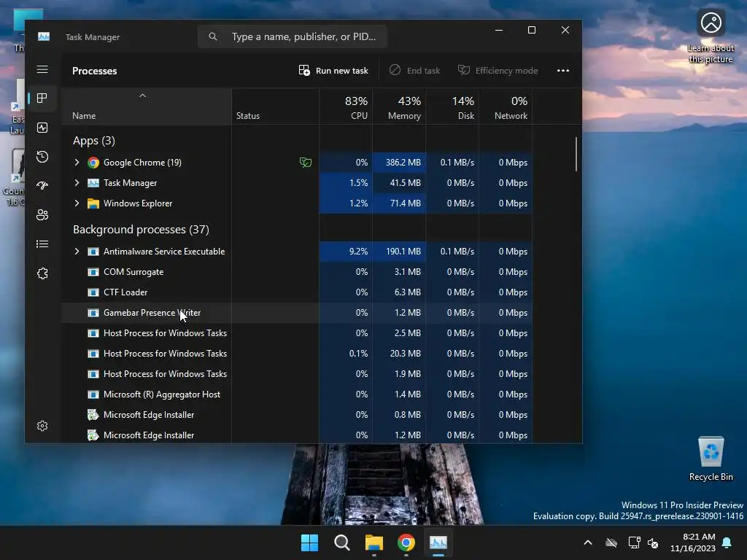Open the Performance page icon in sidebar
Viewport: 747px width, 560px height.
(42, 128)
